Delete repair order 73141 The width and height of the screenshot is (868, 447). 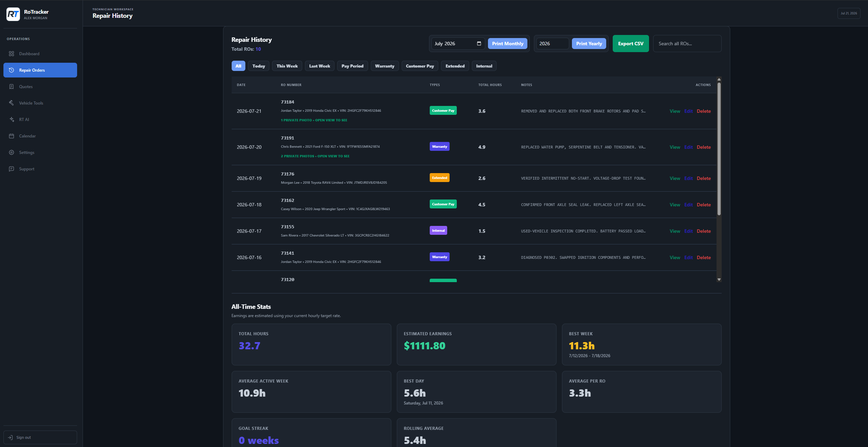704,257
